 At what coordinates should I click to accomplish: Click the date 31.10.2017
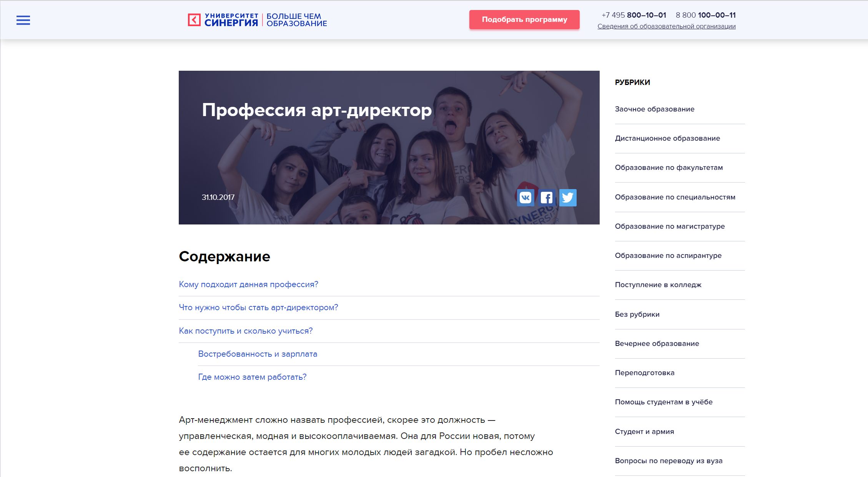(x=218, y=197)
